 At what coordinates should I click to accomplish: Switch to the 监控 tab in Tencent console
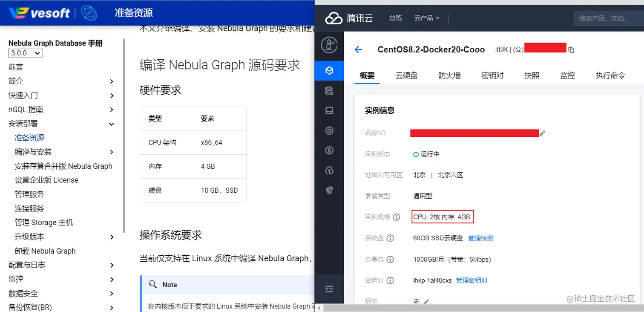coord(568,75)
